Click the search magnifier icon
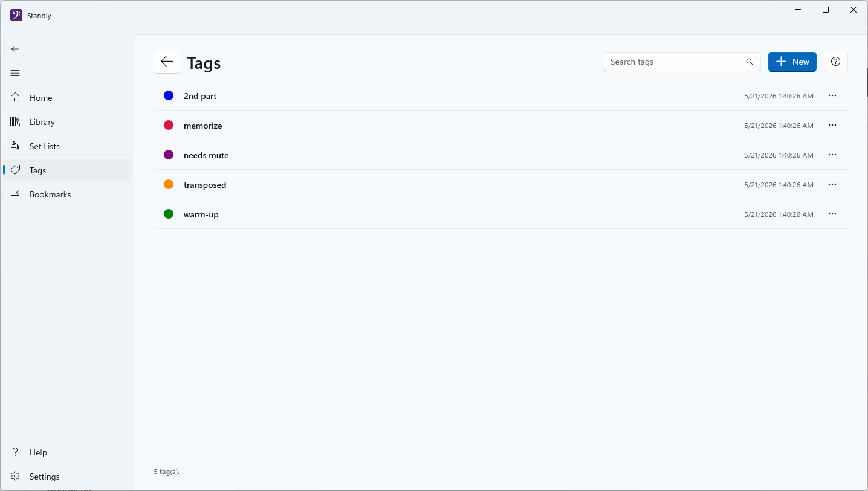 coord(750,62)
